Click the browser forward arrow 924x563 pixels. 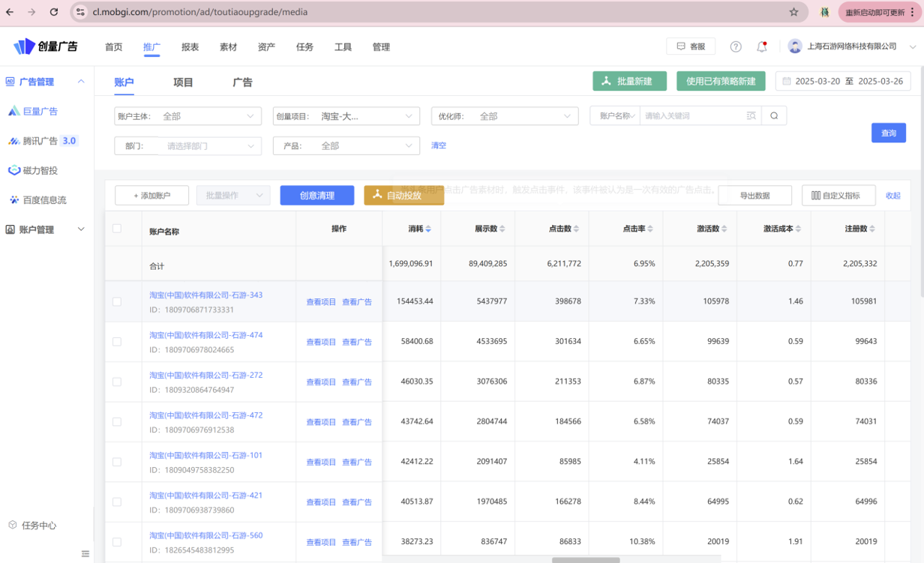(31, 12)
